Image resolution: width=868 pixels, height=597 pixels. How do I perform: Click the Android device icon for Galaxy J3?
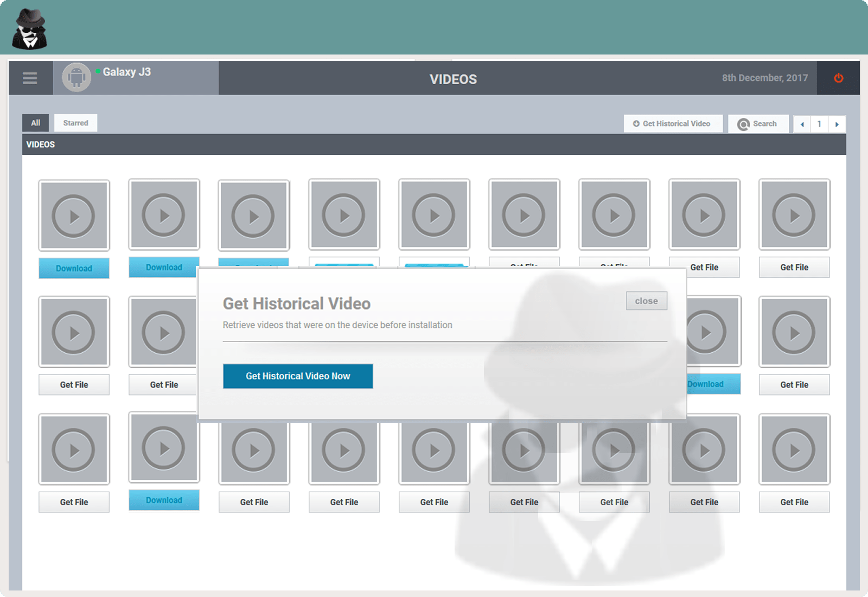coord(76,78)
